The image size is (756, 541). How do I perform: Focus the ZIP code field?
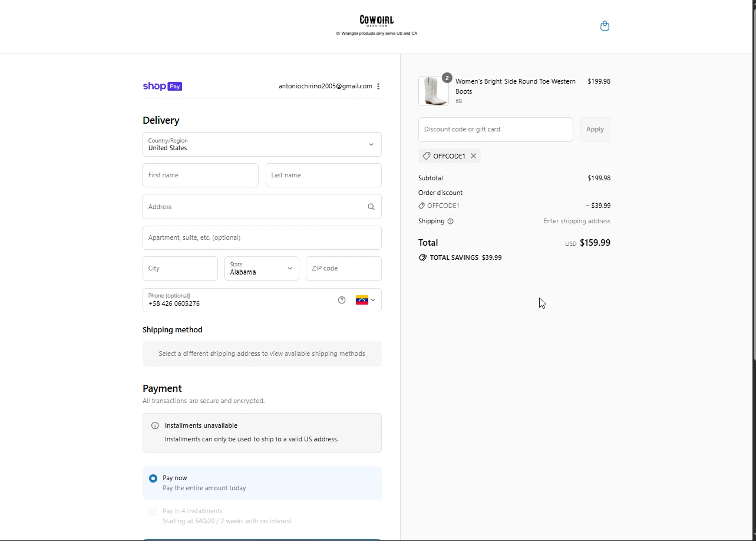pos(343,268)
